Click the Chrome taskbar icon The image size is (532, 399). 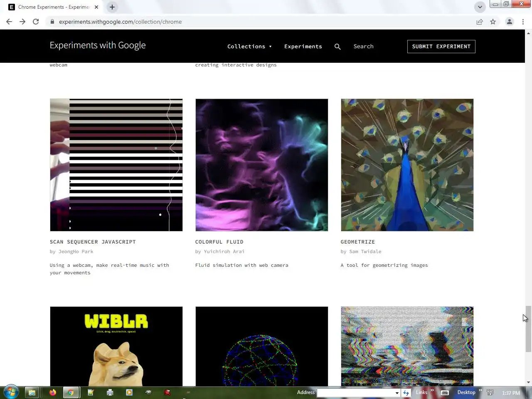(71, 392)
